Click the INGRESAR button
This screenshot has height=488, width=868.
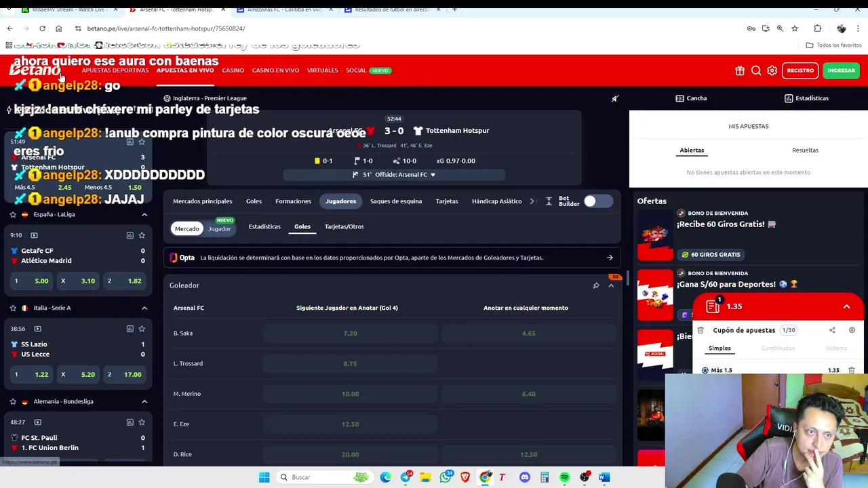(x=841, y=70)
